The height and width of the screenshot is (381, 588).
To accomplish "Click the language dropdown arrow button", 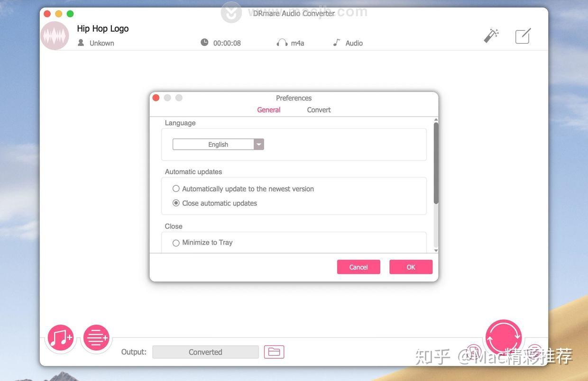I will (259, 144).
